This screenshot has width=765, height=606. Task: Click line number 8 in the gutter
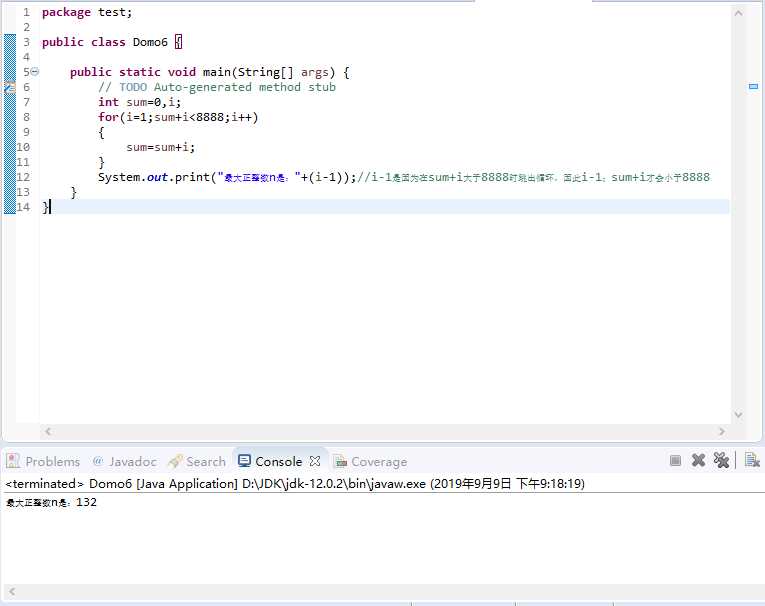pos(26,117)
